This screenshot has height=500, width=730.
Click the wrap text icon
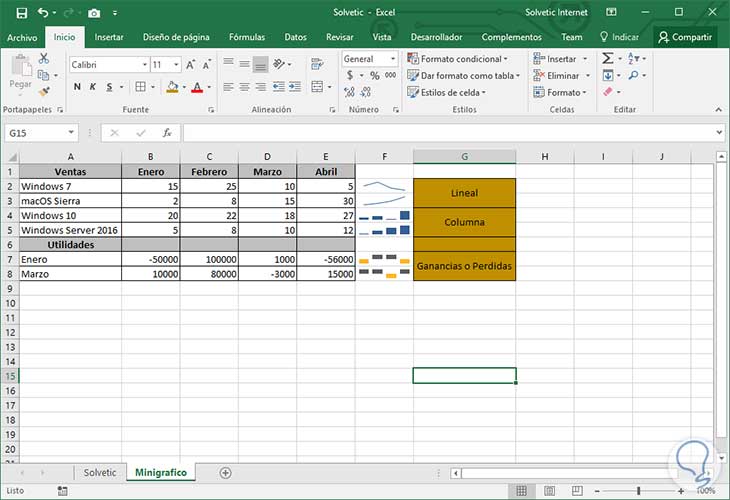pos(317,64)
